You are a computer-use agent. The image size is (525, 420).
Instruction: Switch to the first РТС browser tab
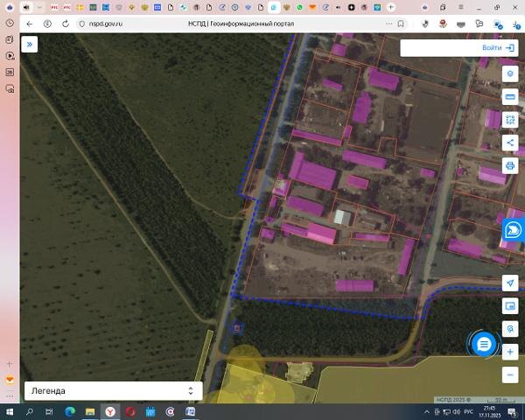54,7
